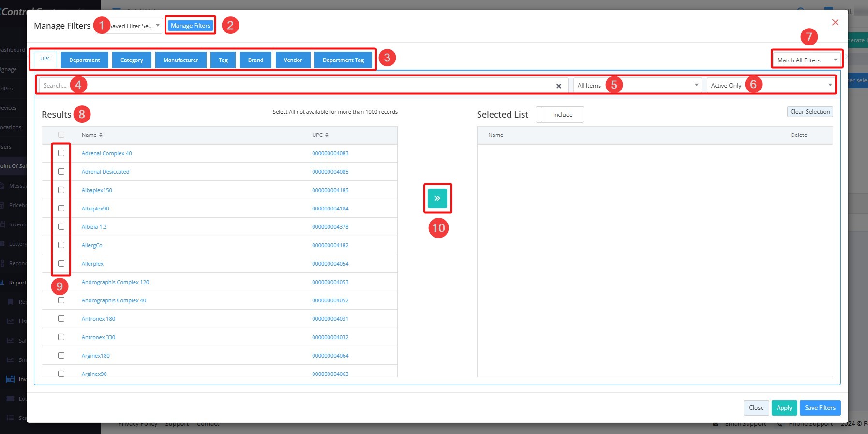Select the Tag filter tab
This screenshot has width=868, height=434.
pos(223,60)
